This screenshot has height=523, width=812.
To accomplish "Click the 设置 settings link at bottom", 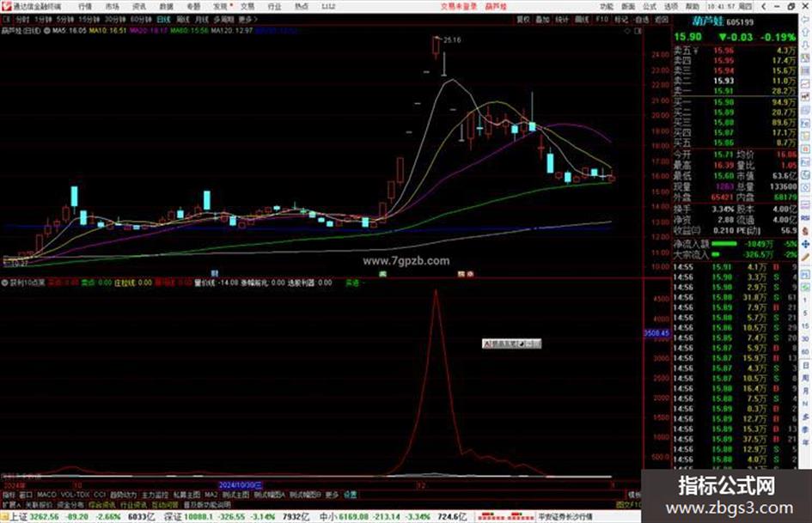I will tap(350, 495).
